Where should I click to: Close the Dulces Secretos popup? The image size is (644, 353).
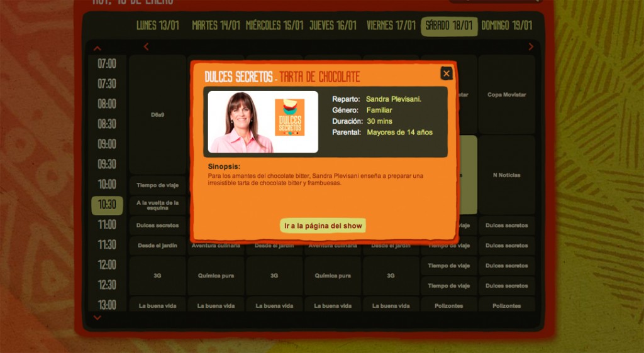coord(447,73)
